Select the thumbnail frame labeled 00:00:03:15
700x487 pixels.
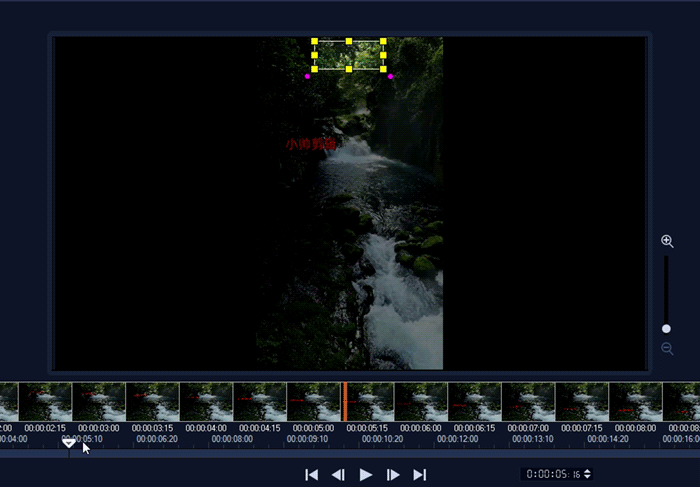coord(152,401)
